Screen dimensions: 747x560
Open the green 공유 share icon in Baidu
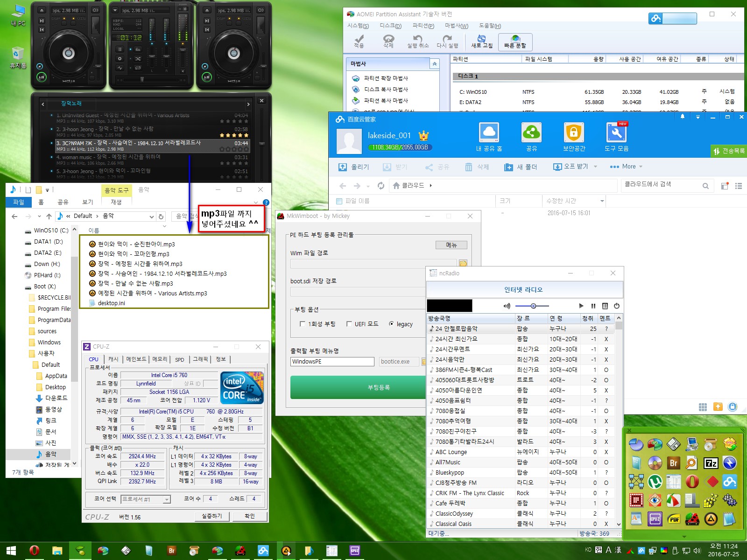coord(531,137)
